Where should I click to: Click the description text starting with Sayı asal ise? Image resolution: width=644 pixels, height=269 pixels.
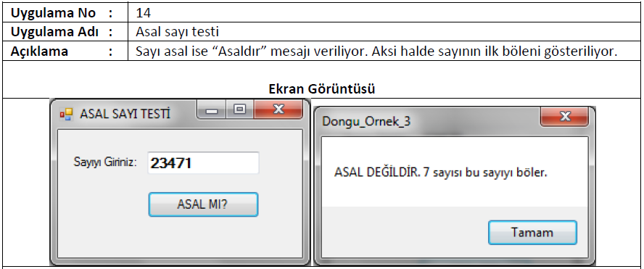(x=376, y=51)
